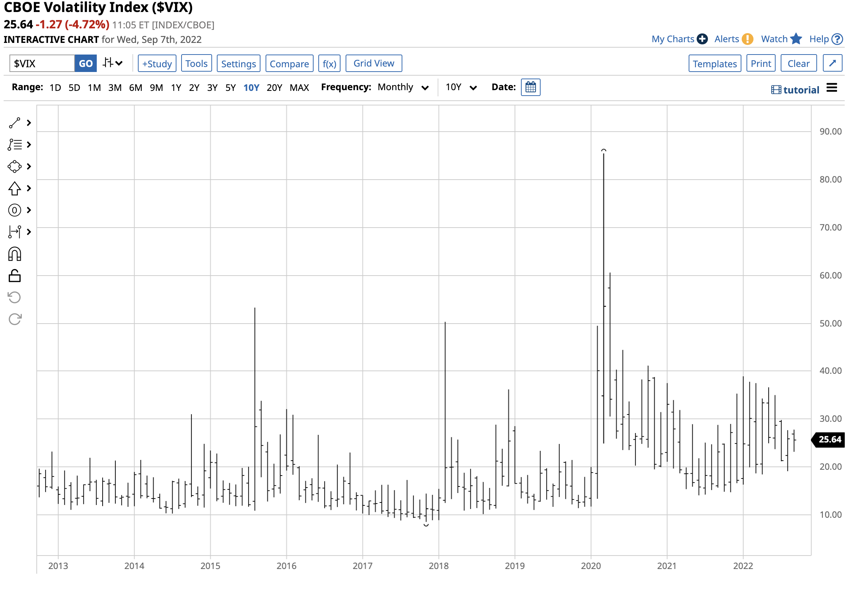The width and height of the screenshot is (868, 589).
Task: Select the 5Y range option
Action: click(231, 88)
